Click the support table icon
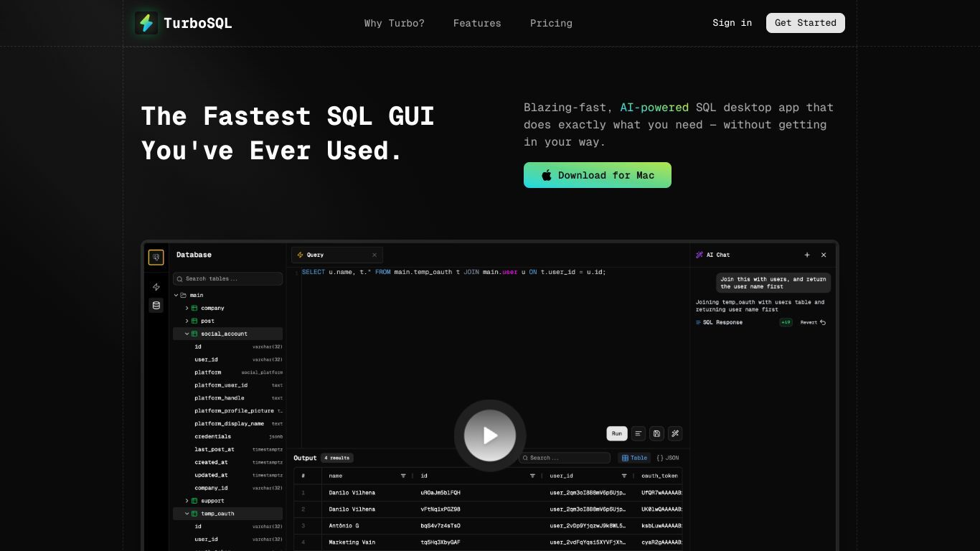The width and height of the screenshot is (980, 551). (194, 501)
